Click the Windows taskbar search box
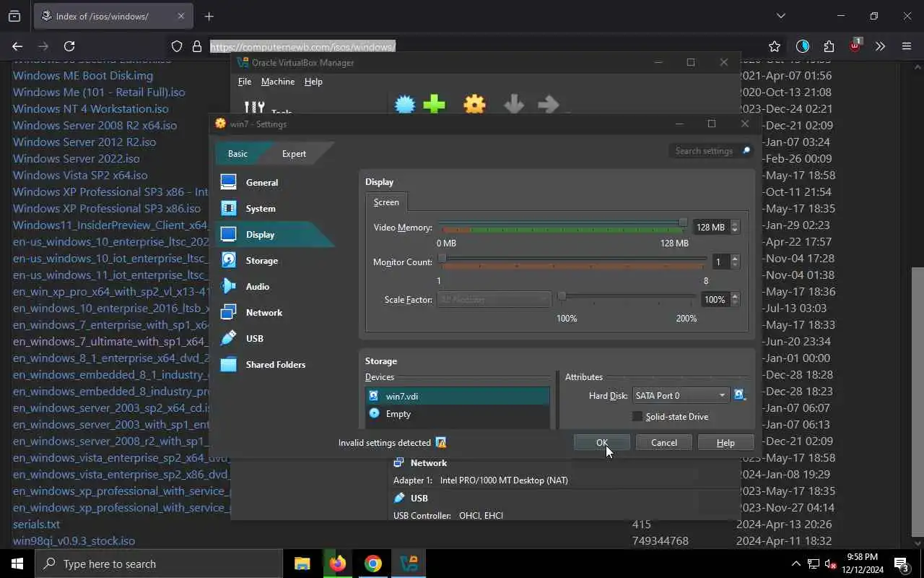The image size is (924, 578). click(158, 564)
